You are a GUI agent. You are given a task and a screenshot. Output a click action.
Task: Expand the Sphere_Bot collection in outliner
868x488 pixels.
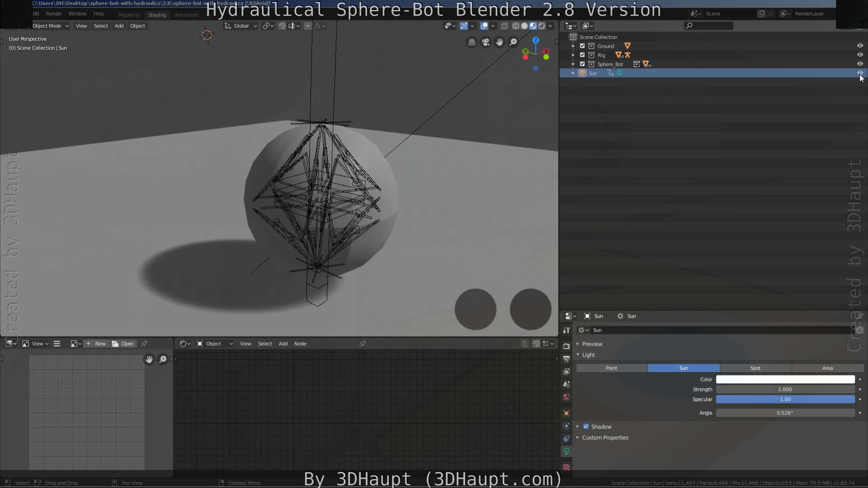[x=573, y=64]
